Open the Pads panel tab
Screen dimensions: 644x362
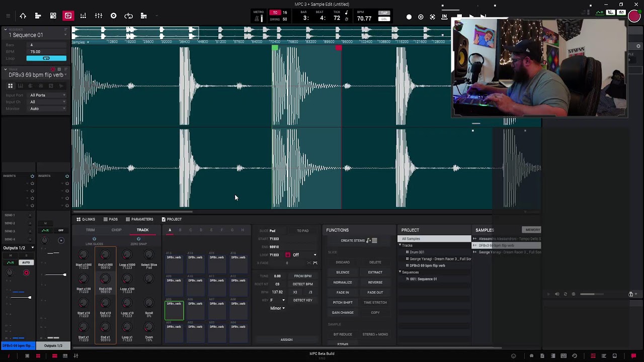[111, 219]
